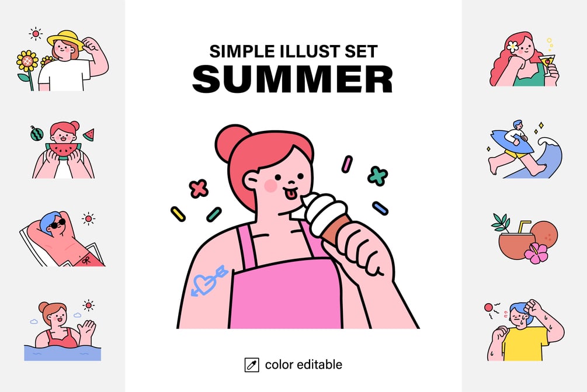
Task: Choose the sunbathing man with sunglasses illustration
Action: (x=63, y=238)
